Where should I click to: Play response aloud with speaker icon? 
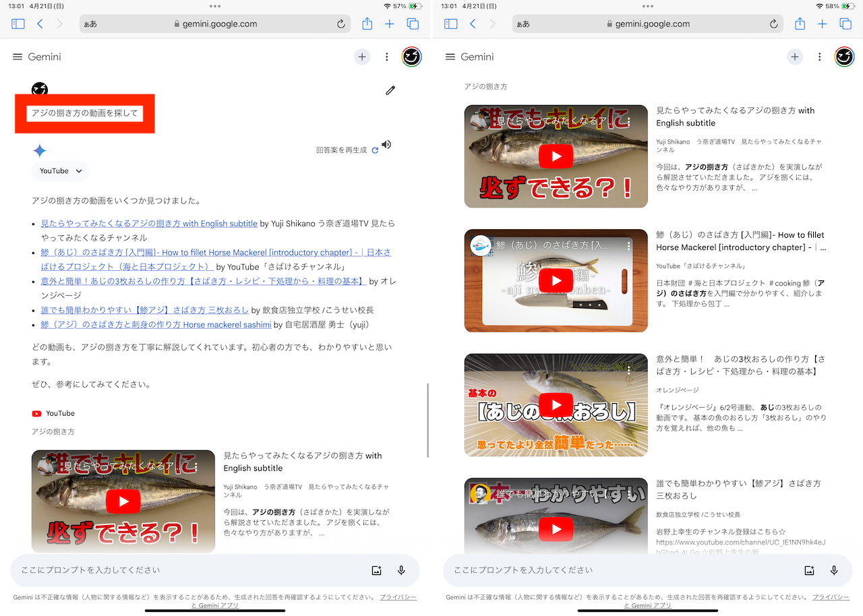point(386,144)
